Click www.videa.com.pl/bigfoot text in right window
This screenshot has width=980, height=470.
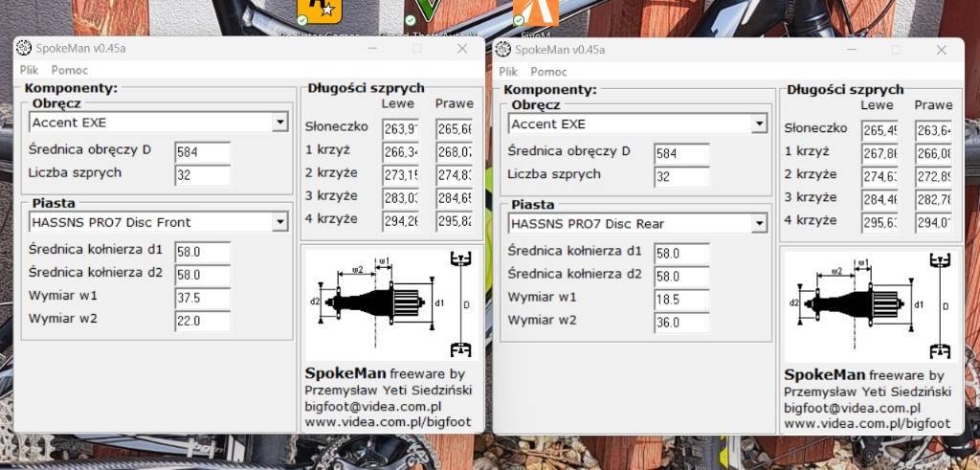[867, 424]
